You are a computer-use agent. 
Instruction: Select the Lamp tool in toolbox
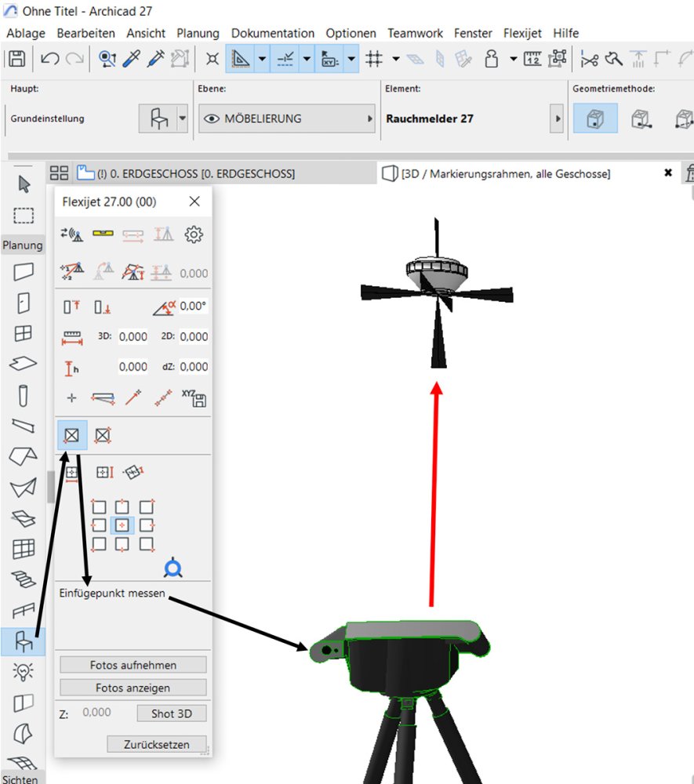click(x=24, y=672)
